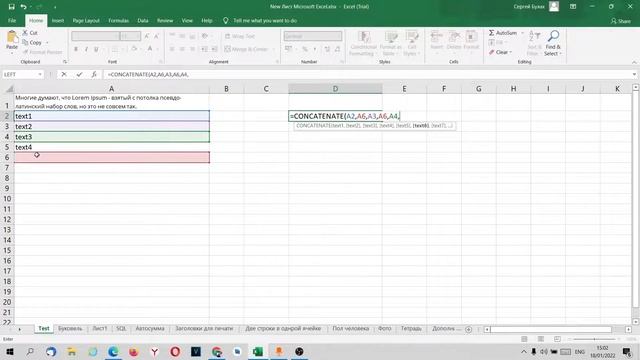This screenshot has width=640, height=360.
Task: Open the Буковель sheet tab
Action: (x=70, y=329)
